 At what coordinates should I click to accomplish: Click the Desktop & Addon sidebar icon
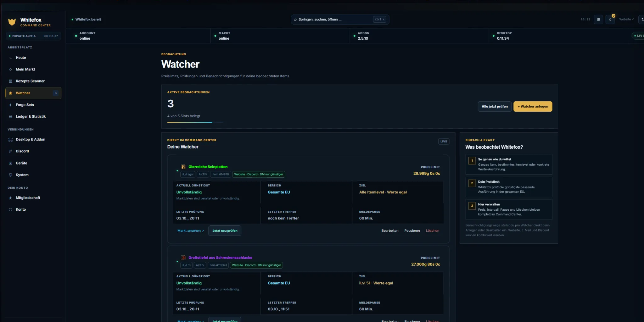(10, 140)
